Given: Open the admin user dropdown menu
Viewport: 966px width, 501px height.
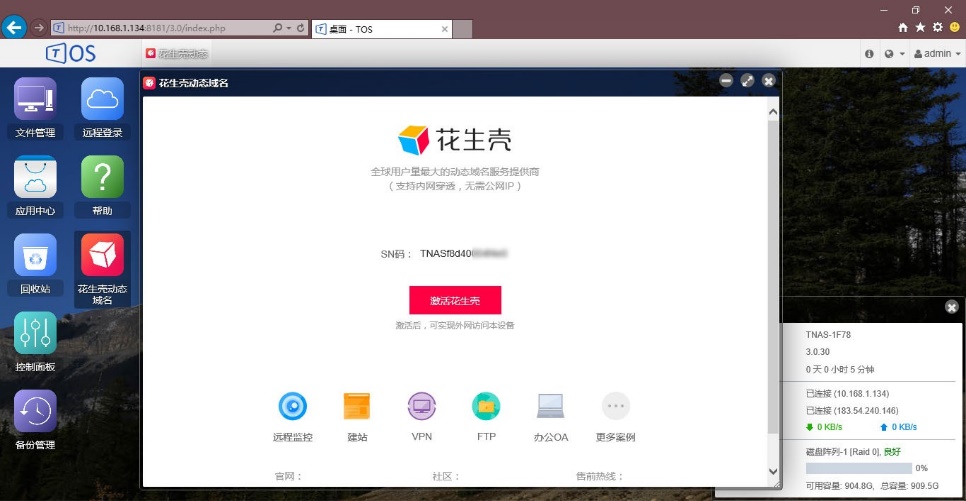Looking at the screenshot, I should coord(936,54).
